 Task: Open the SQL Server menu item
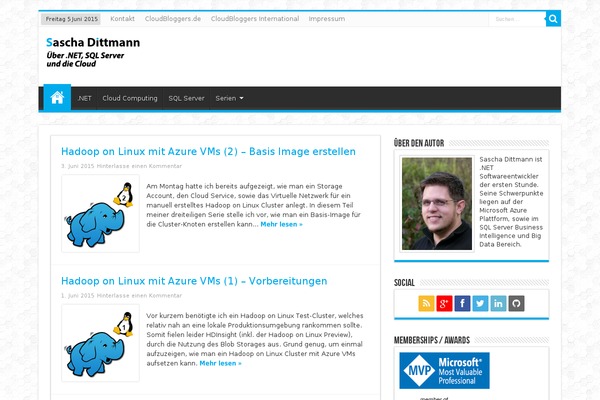pos(186,98)
